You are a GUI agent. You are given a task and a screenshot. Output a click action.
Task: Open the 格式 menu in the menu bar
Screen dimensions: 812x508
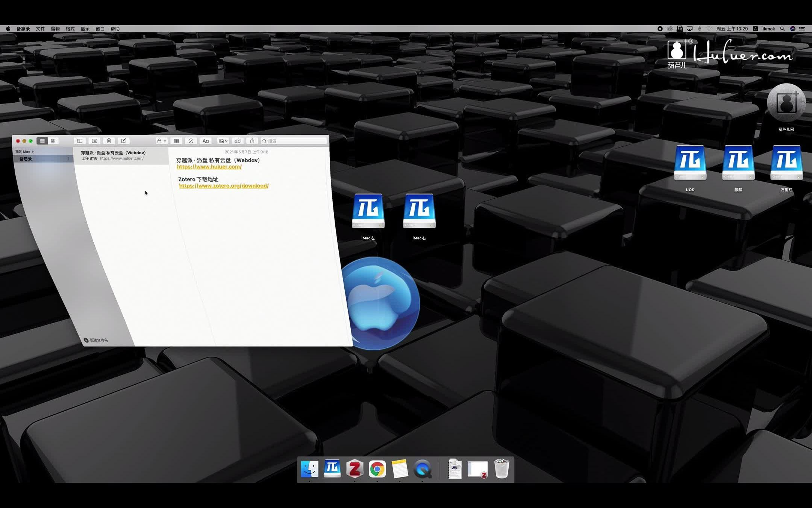(x=70, y=29)
